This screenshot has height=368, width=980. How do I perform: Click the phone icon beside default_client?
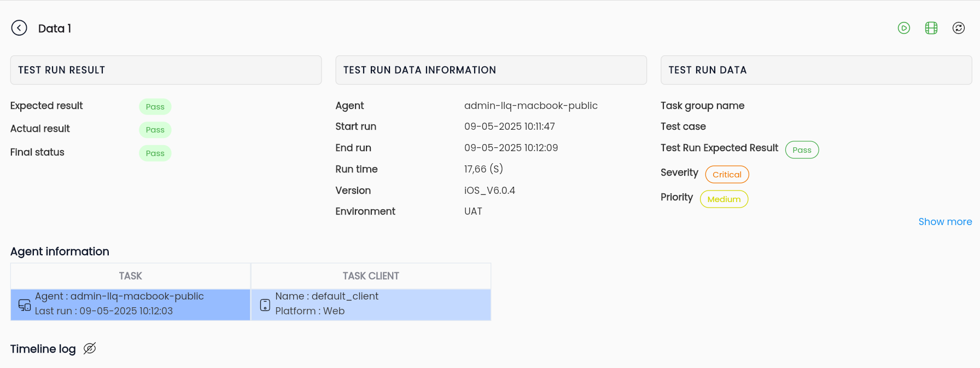click(x=265, y=305)
